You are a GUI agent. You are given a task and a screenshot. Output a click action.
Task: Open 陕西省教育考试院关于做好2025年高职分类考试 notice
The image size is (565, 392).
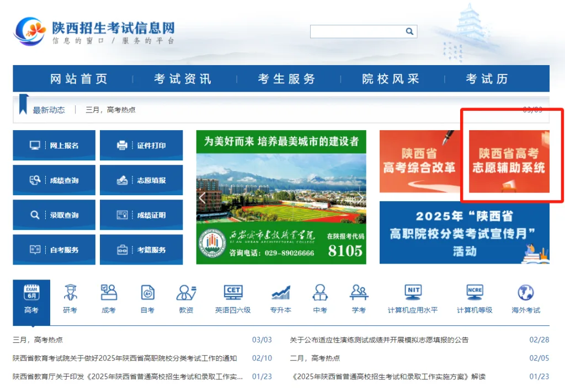click(125, 358)
